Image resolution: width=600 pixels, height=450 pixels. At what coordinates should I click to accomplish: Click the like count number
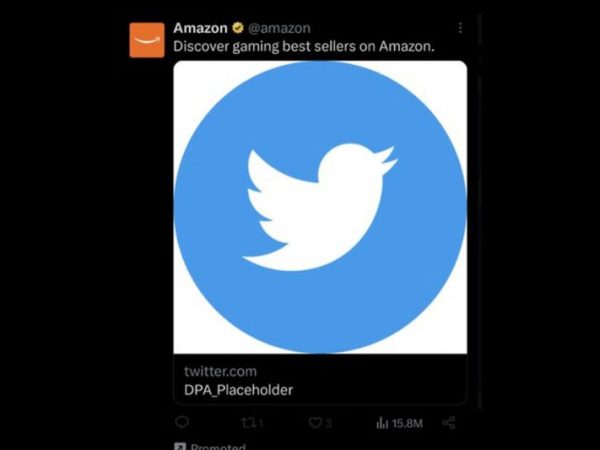click(x=328, y=424)
